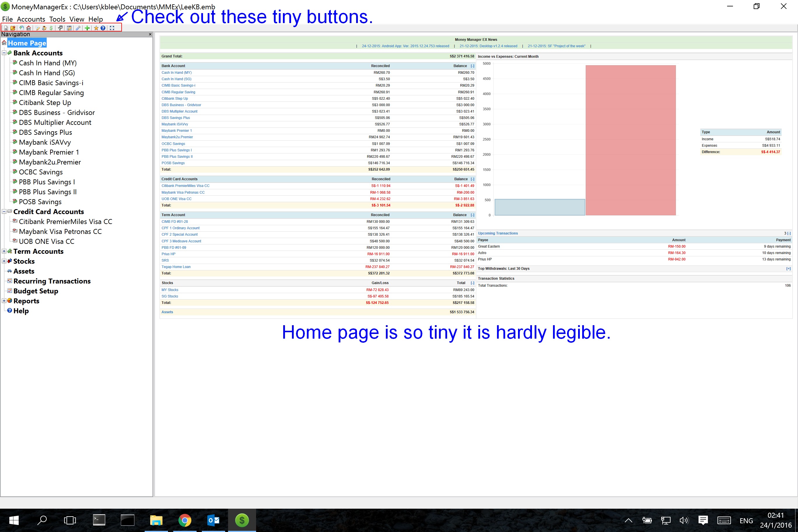Open the Tools menu
The image size is (798, 532).
(57, 19)
